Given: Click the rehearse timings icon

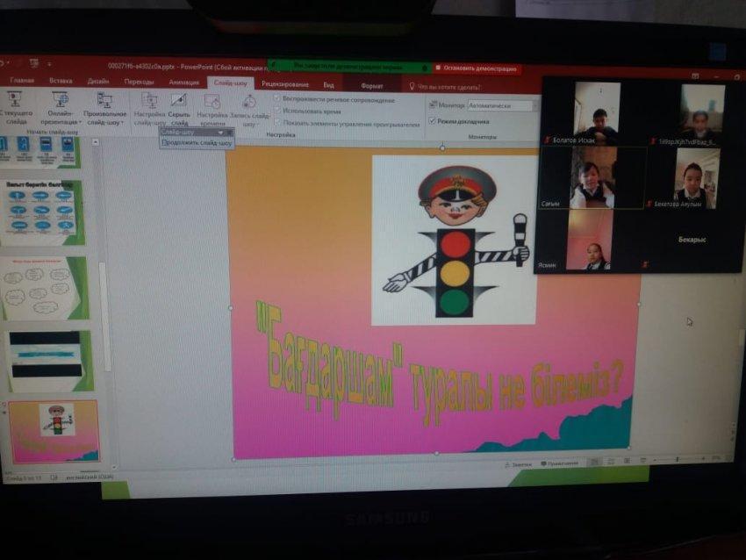Looking at the screenshot, I should pyautogui.click(x=212, y=101).
